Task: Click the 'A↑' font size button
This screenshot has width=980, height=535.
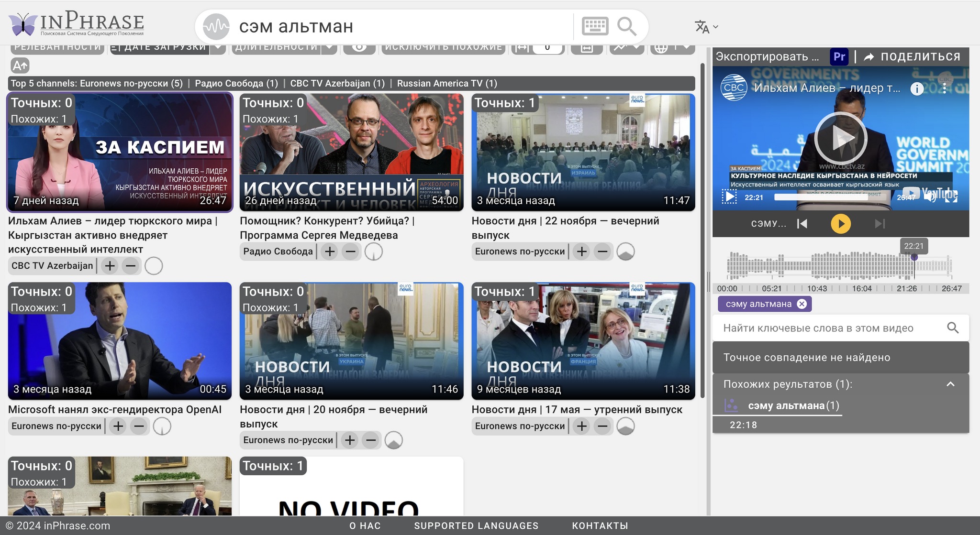Action: pyautogui.click(x=20, y=65)
